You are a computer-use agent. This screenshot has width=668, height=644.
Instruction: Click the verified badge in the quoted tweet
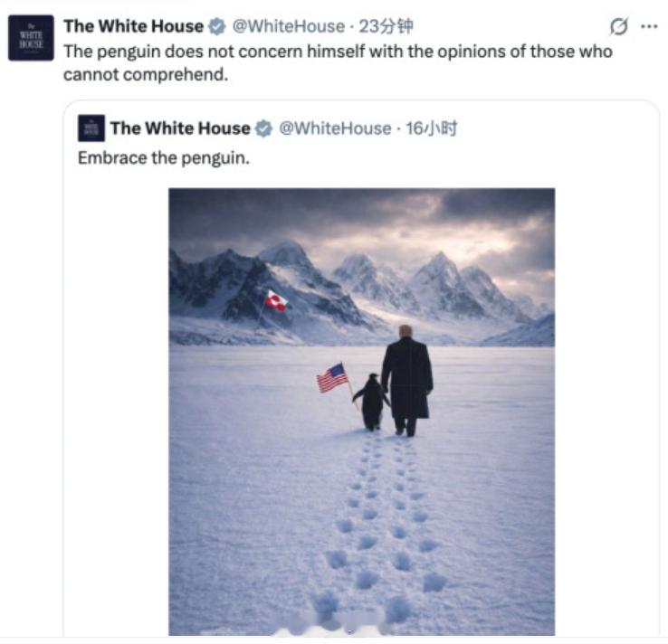click(x=263, y=128)
